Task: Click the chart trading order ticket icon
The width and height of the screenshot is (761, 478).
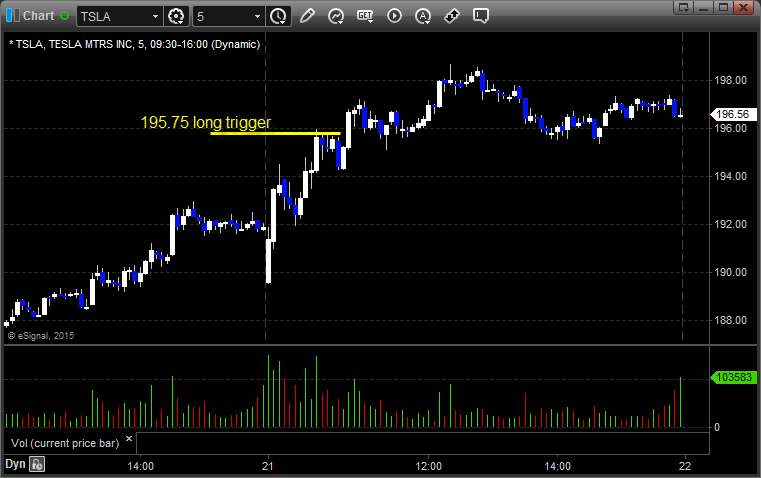Action: (x=452, y=16)
